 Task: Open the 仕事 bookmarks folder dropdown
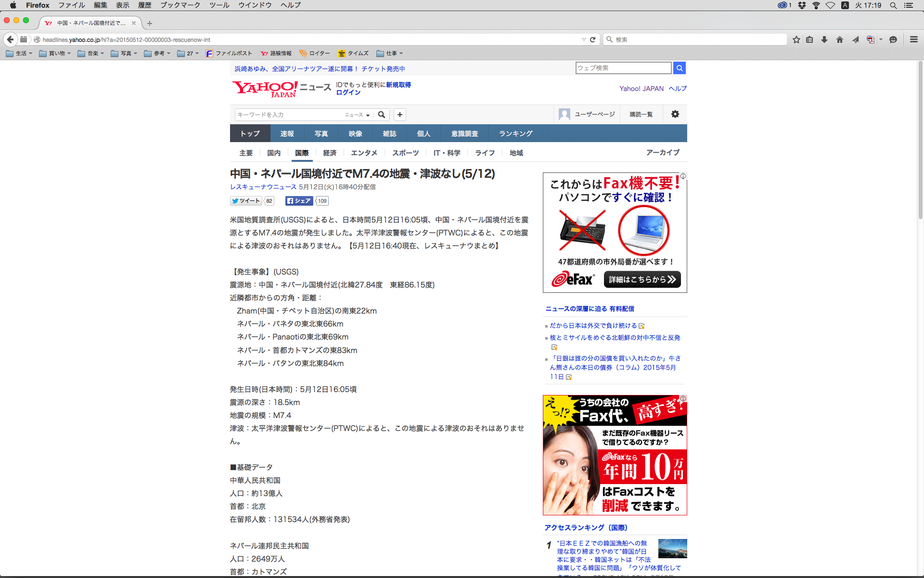390,53
